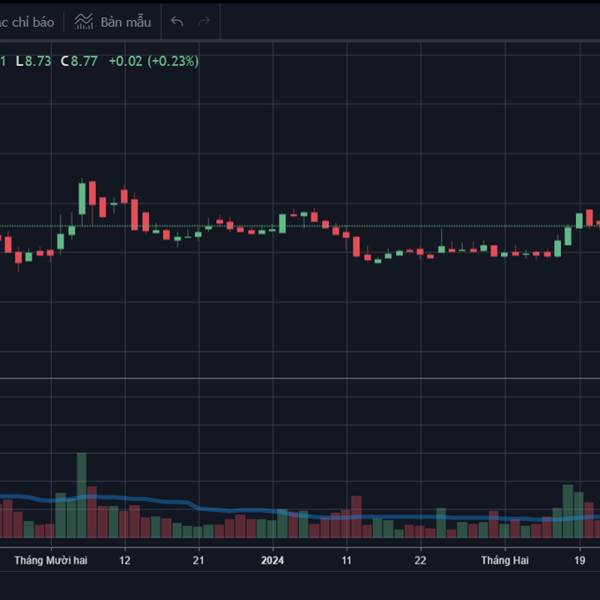600x600 pixels.
Task: Click the Tháng Mười hai time label
Action: [x=51, y=561]
